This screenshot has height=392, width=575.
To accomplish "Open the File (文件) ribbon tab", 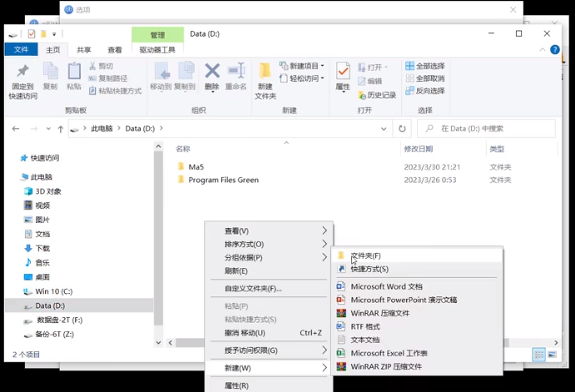I will point(21,49).
